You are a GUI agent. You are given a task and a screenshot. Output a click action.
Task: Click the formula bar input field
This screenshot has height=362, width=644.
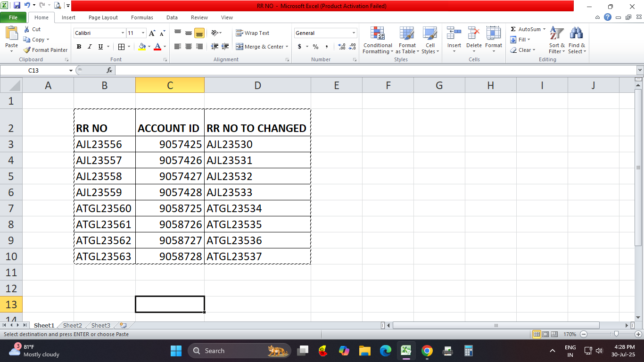[x=372, y=70]
